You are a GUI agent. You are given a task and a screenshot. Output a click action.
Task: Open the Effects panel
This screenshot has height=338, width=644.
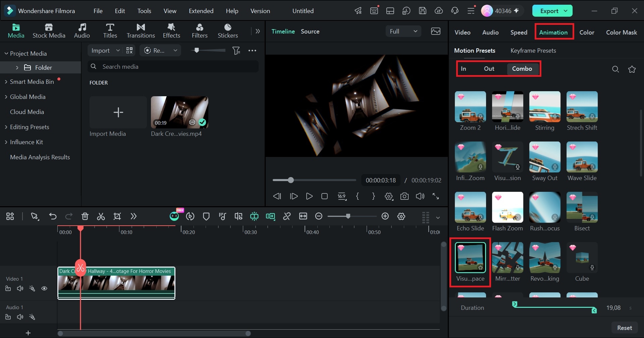tap(171, 31)
